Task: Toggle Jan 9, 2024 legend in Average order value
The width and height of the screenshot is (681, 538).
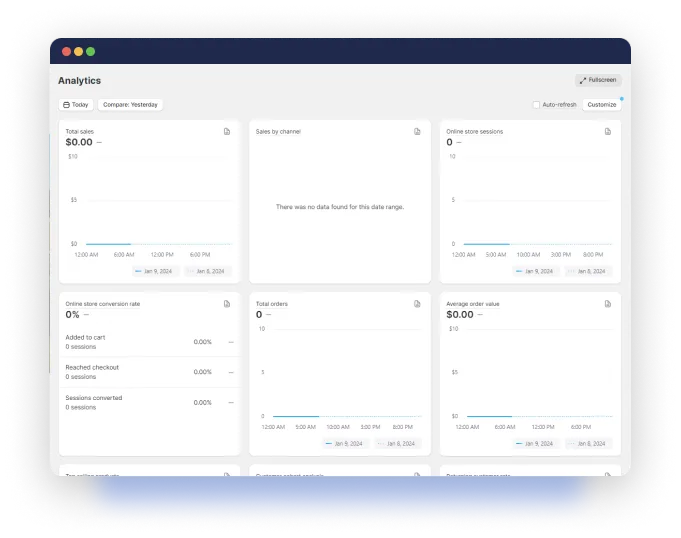Action: click(x=536, y=443)
